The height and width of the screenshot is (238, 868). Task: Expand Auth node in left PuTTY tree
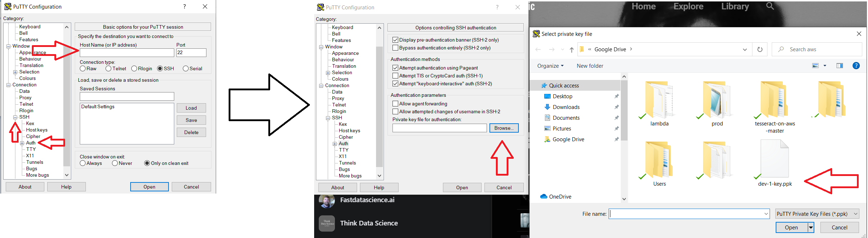[x=22, y=143]
